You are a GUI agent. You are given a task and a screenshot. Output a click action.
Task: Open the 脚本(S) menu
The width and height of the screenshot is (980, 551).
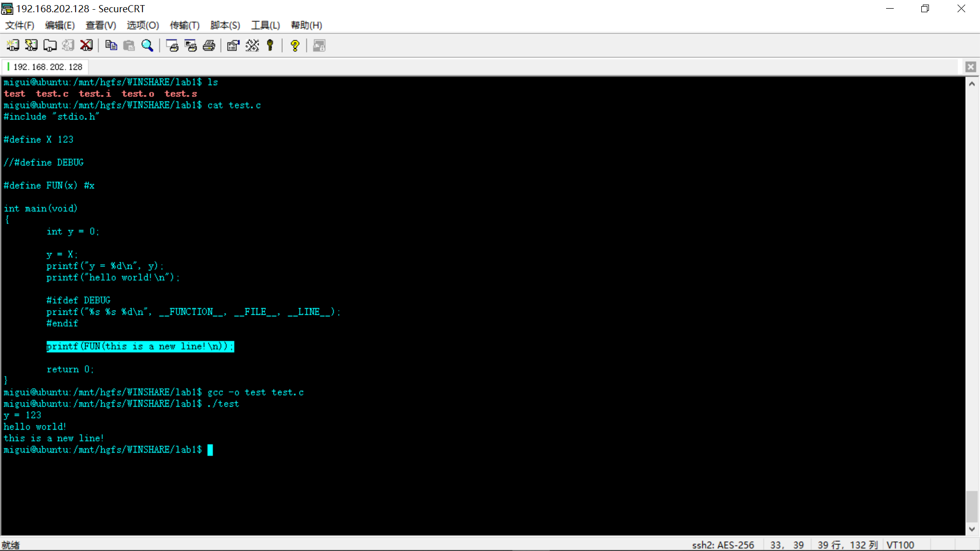pos(225,25)
